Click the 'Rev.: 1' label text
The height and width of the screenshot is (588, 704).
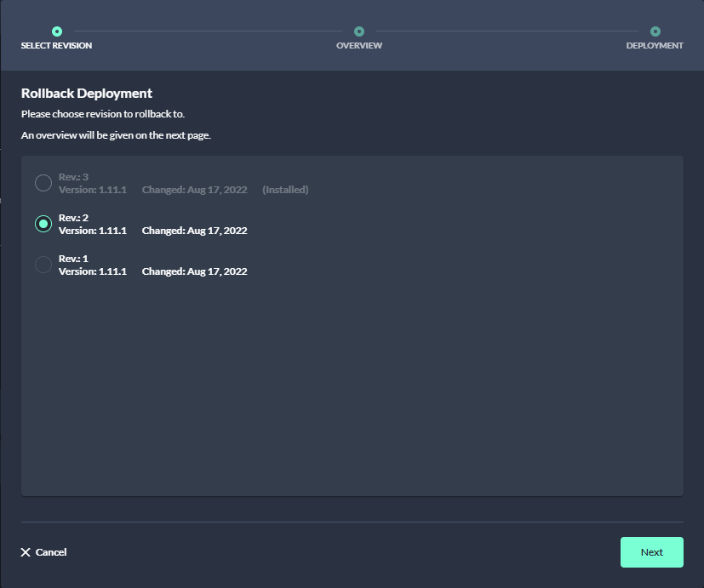pos(73,259)
